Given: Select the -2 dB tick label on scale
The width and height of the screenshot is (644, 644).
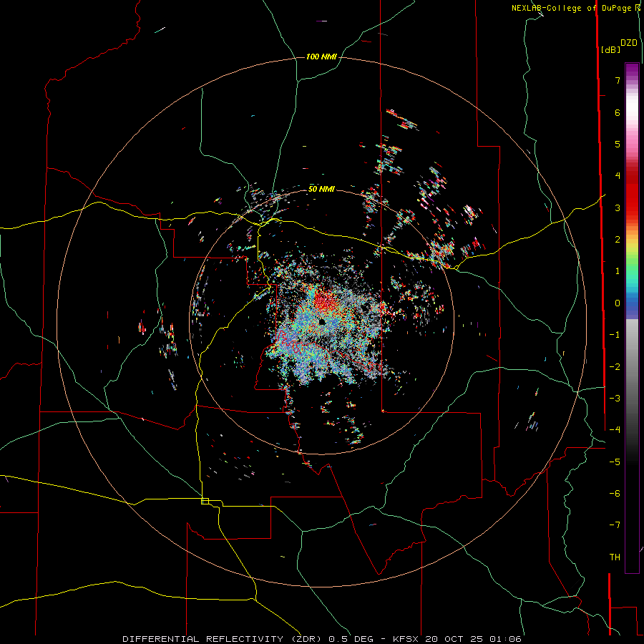Looking at the screenshot, I should coord(615,366).
